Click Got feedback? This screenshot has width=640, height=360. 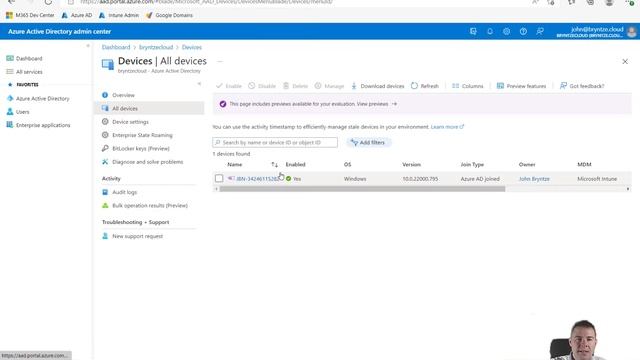(x=582, y=86)
